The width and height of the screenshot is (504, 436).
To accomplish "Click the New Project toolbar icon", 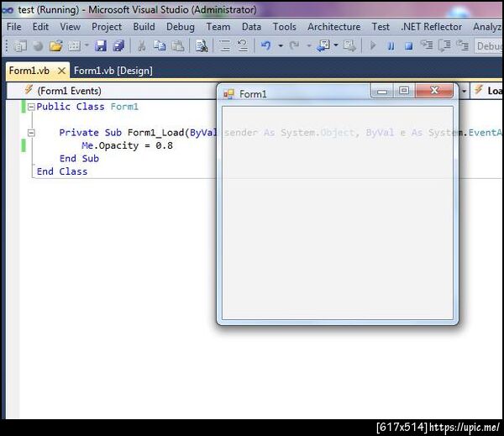I will 20,46.
